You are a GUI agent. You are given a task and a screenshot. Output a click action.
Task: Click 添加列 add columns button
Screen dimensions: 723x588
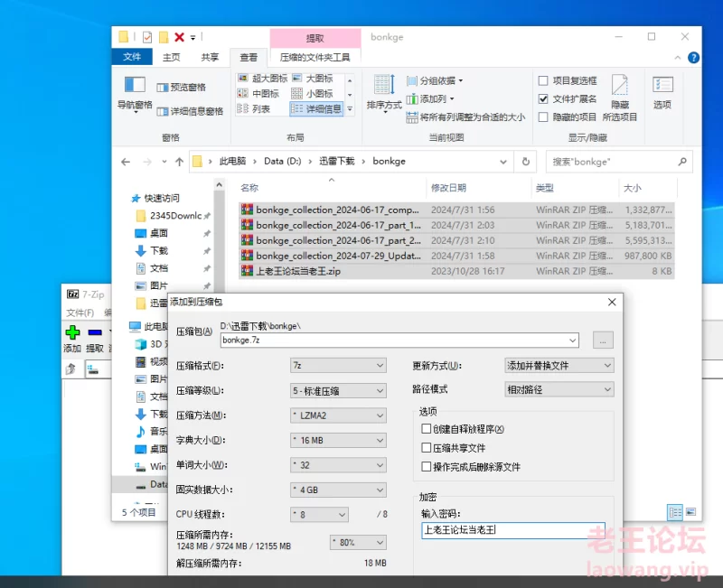(x=430, y=99)
